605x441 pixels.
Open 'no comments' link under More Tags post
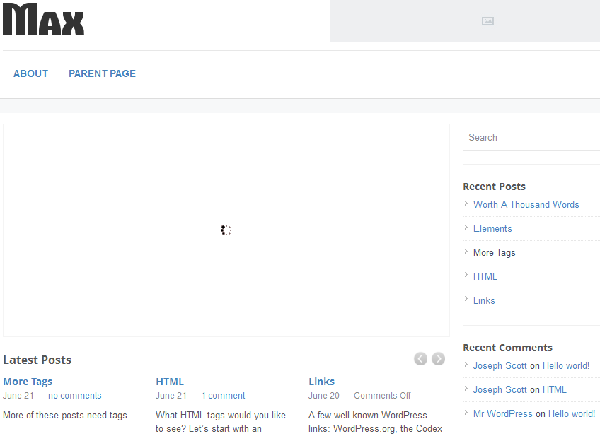click(x=74, y=396)
